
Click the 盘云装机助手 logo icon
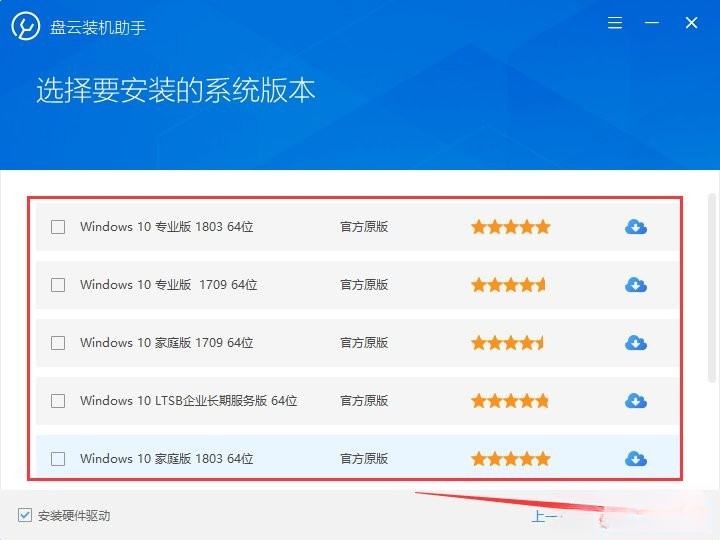pyautogui.click(x=25, y=26)
